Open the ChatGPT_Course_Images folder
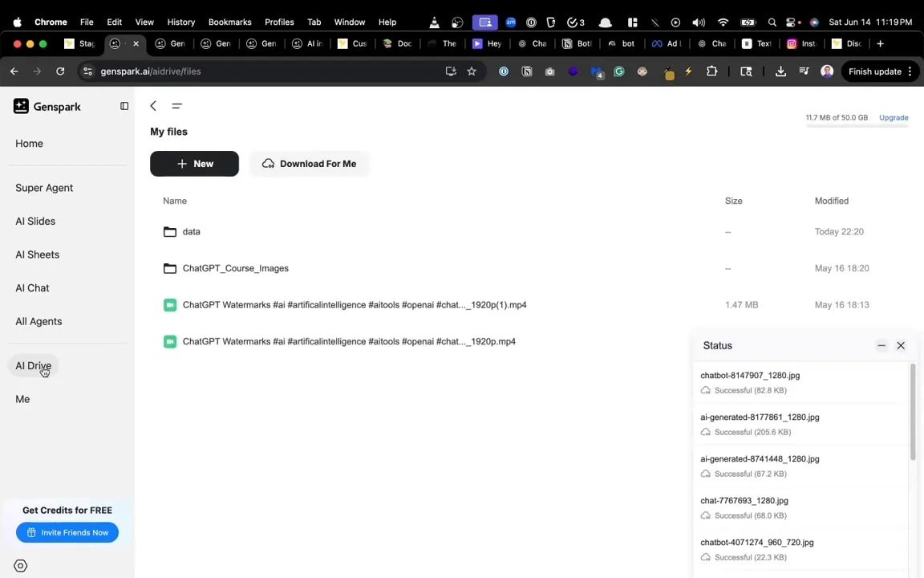 tap(235, 268)
